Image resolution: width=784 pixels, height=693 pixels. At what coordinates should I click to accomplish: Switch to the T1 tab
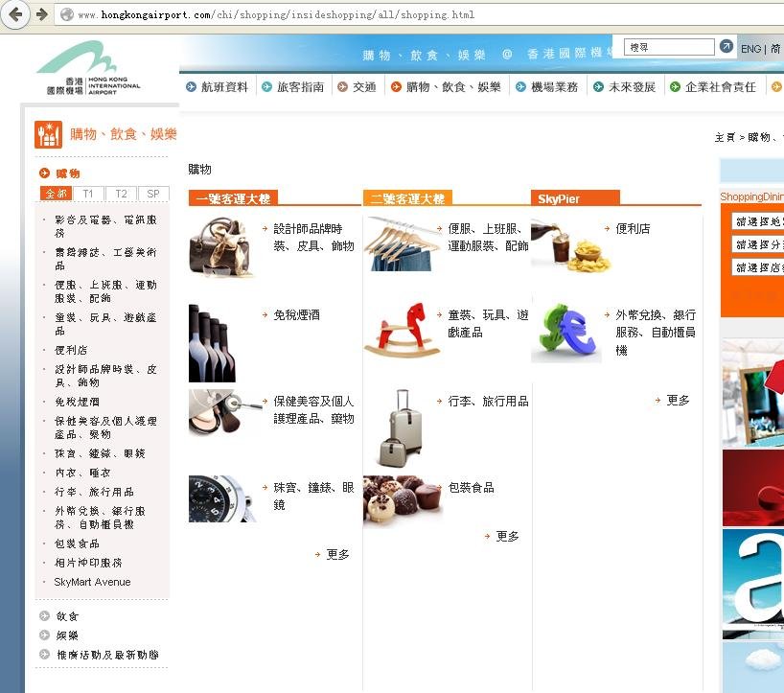(88, 193)
